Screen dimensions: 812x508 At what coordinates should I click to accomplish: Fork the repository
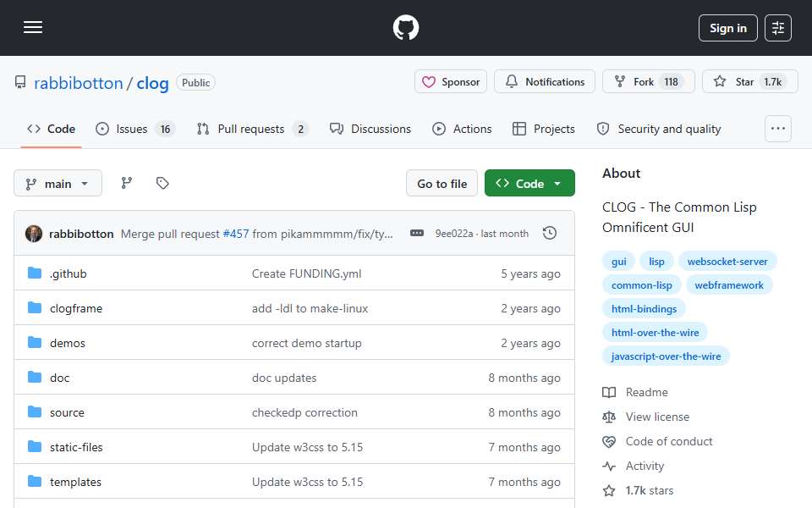[649, 82]
